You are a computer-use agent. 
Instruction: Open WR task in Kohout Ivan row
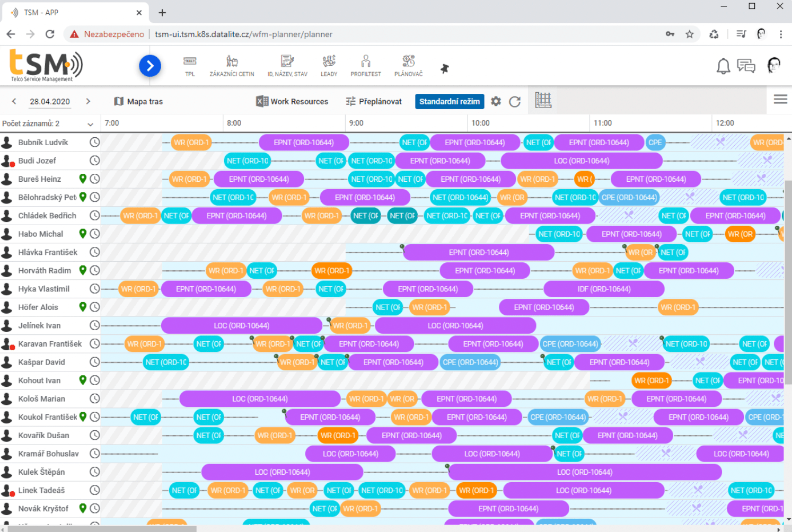(652, 380)
